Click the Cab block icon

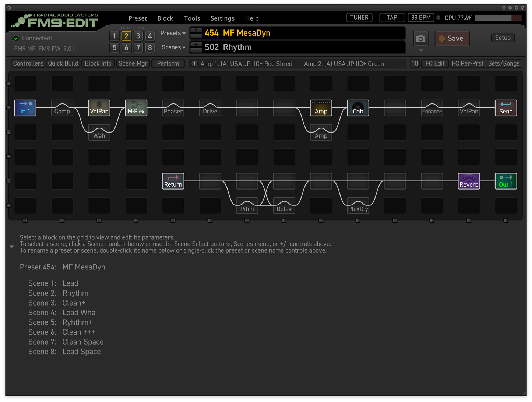(358, 108)
